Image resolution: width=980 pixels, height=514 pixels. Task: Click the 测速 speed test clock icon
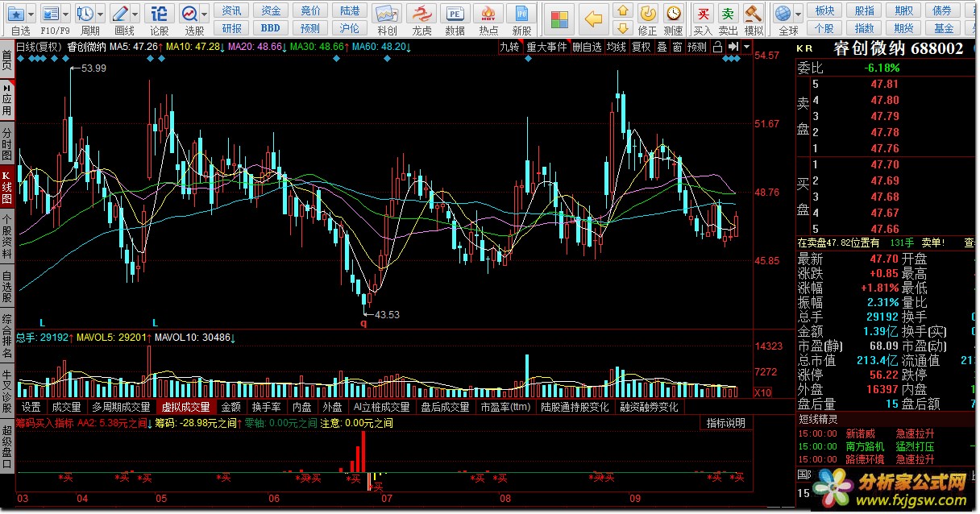[674, 14]
